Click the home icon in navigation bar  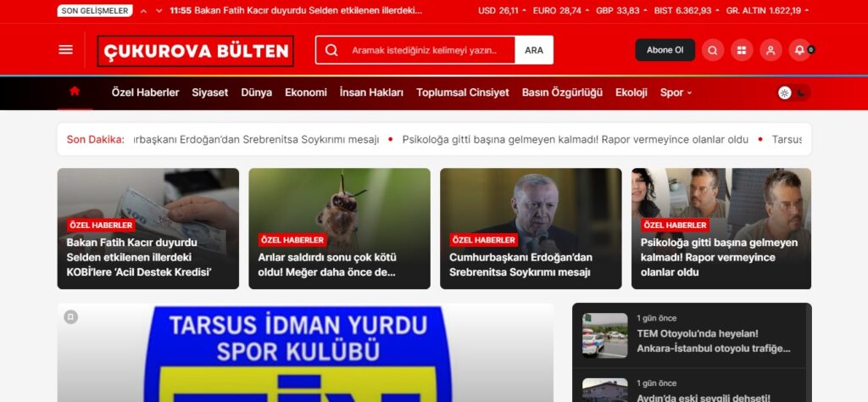point(75,92)
